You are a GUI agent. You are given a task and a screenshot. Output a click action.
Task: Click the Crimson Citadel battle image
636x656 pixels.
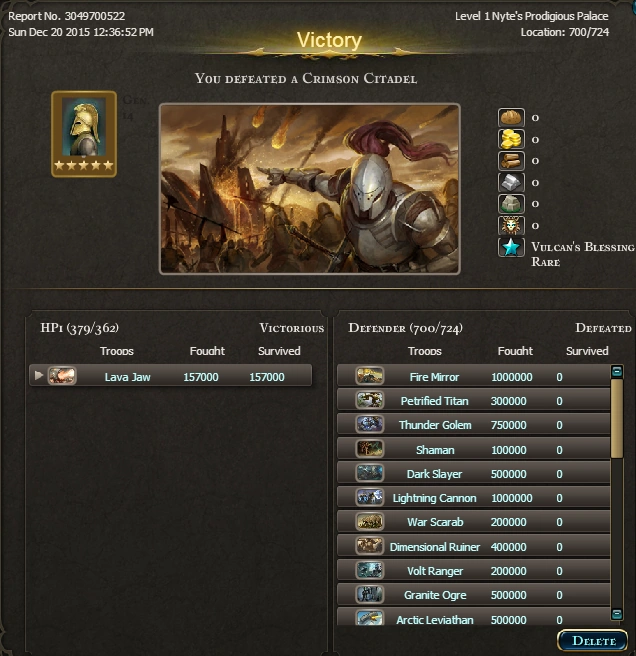tap(310, 189)
